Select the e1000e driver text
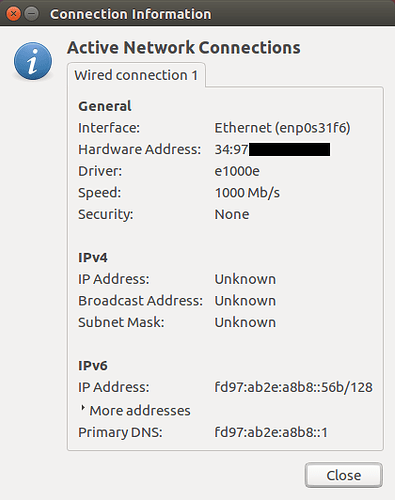The width and height of the screenshot is (395, 500). [x=237, y=171]
